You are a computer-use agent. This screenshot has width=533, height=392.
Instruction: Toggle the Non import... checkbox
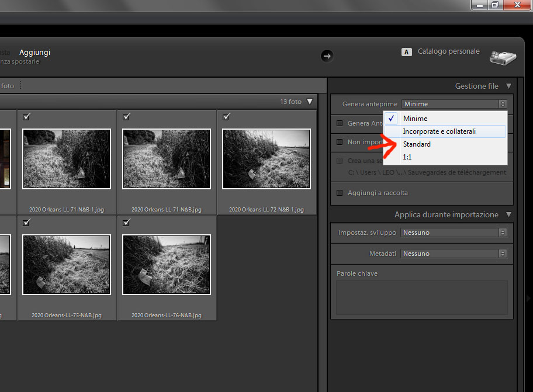[340, 141]
